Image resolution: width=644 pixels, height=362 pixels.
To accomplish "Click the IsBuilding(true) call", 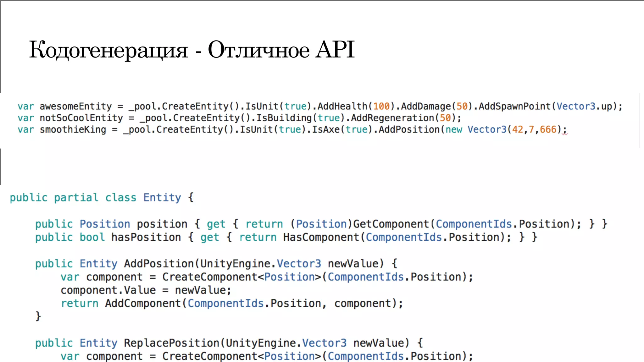I will [x=301, y=118].
